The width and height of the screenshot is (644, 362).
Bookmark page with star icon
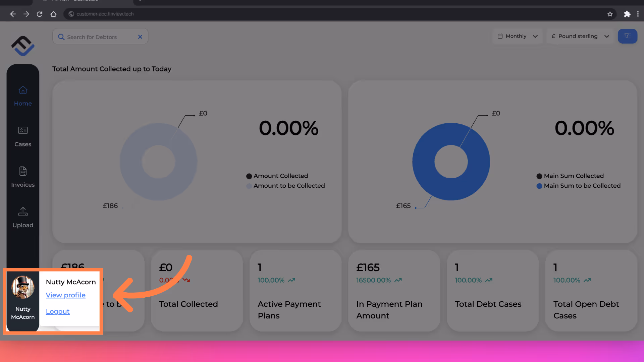(x=610, y=14)
